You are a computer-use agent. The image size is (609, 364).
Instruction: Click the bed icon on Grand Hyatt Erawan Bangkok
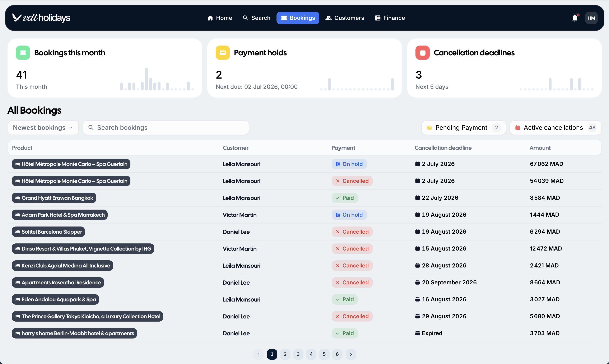(x=17, y=198)
